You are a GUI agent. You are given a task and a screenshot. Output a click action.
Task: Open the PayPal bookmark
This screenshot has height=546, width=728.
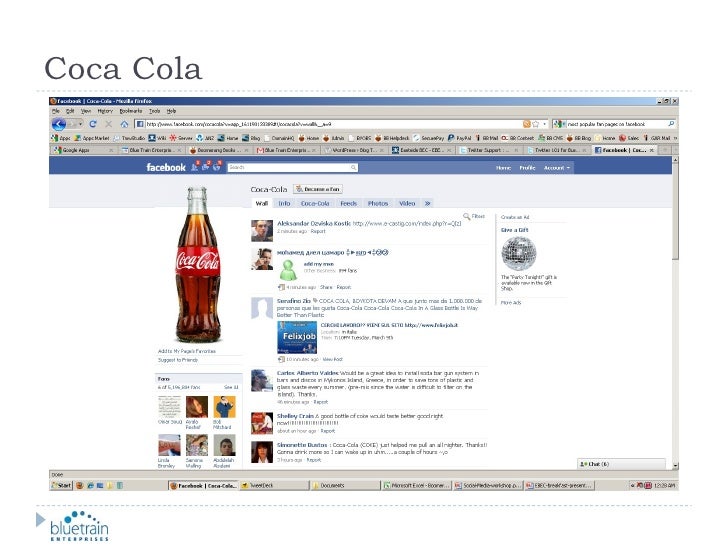(460, 138)
